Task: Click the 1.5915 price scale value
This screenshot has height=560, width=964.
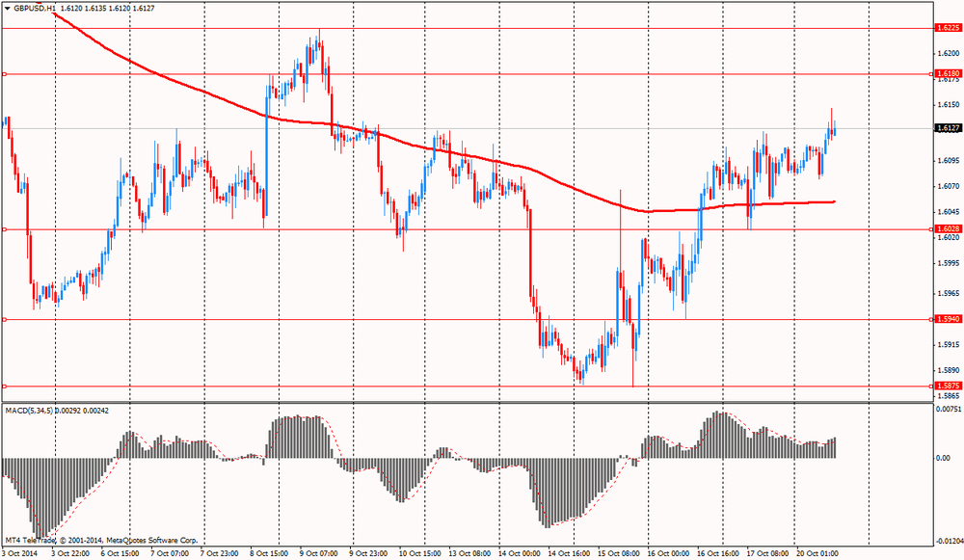Action: (x=948, y=344)
